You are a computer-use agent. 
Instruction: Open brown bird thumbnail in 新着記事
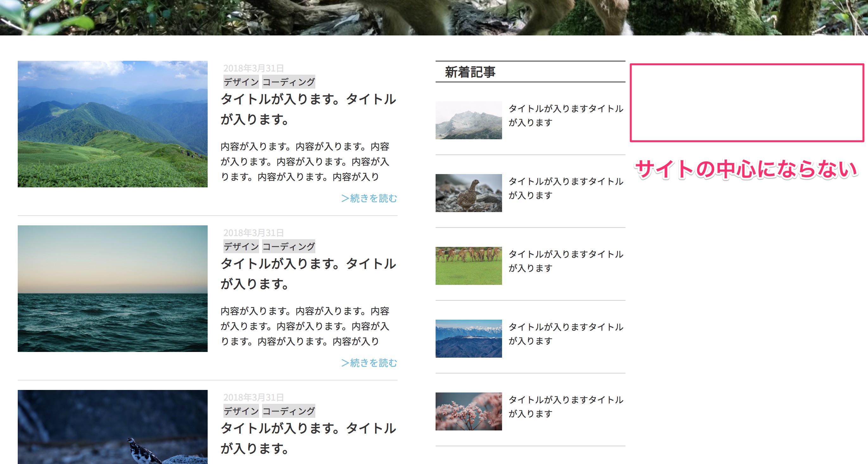pyautogui.click(x=469, y=193)
